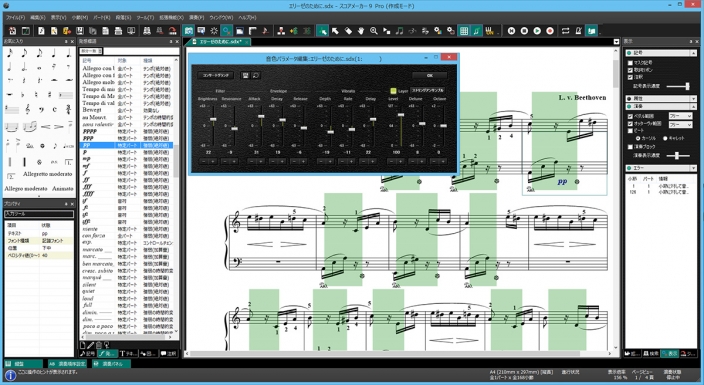Click the printer icon in toolbar
Screen dimensions: 704x385
tap(118, 31)
